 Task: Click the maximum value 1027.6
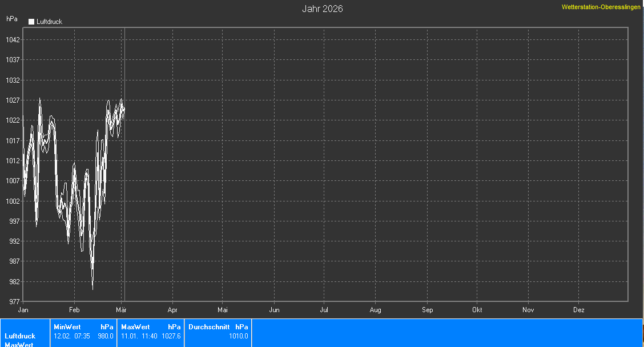tap(171, 336)
